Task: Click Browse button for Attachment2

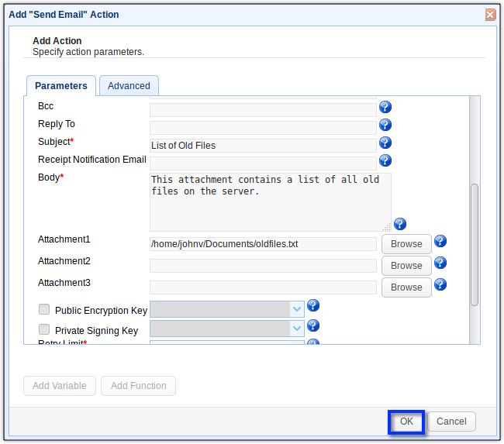Action: [406, 266]
